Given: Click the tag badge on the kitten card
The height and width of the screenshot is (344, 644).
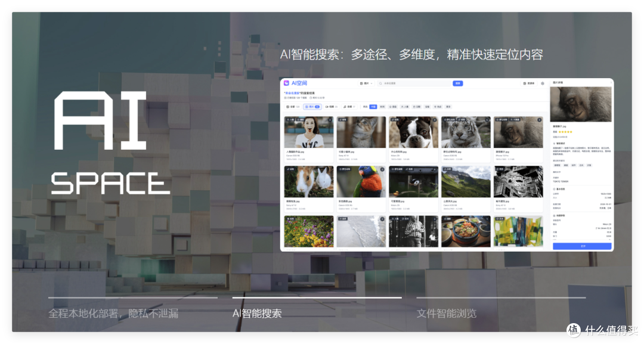Looking at the screenshot, I should 343,119.
